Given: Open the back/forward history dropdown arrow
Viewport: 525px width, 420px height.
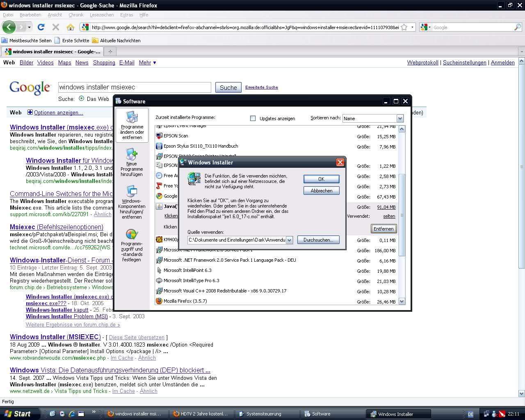Looking at the screenshot, I should coord(30,27).
